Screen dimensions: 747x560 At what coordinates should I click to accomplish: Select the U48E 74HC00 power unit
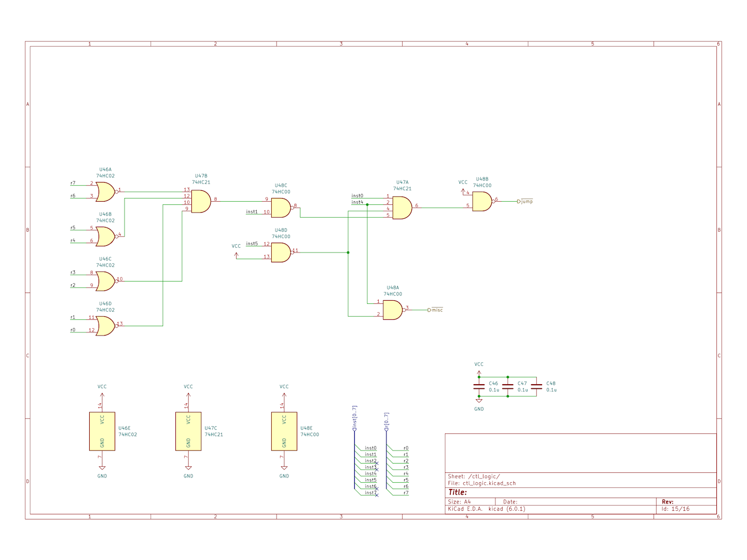(x=284, y=431)
